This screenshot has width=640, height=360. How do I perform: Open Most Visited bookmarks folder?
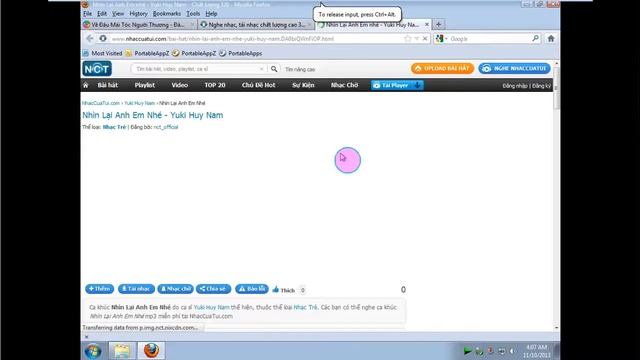click(102, 53)
